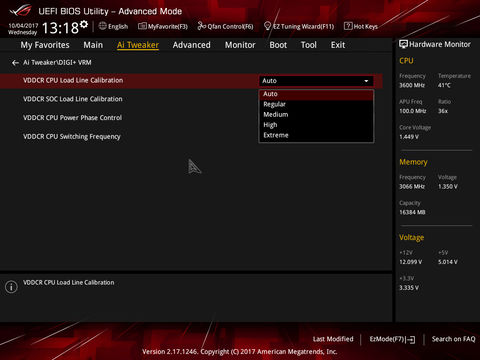This screenshot has height=360, width=480.
Task: Start EZ Tuning Wizard(F11)
Action: (x=299, y=26)
